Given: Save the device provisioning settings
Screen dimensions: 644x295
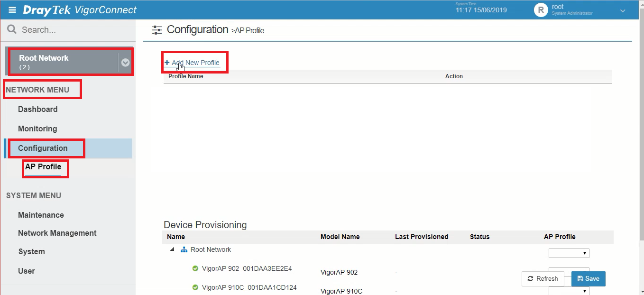Looking at the screenshot, I should (589, 279).
